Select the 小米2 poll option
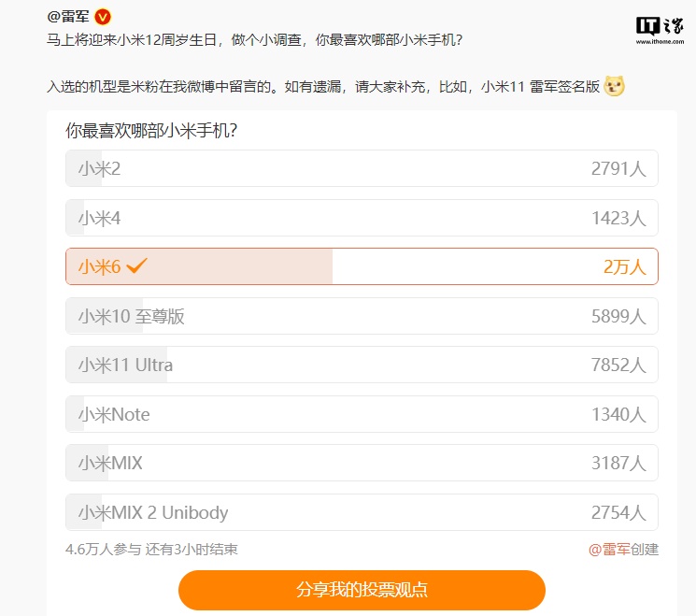The width and height of the screenshot is (696, 616). 362,168
